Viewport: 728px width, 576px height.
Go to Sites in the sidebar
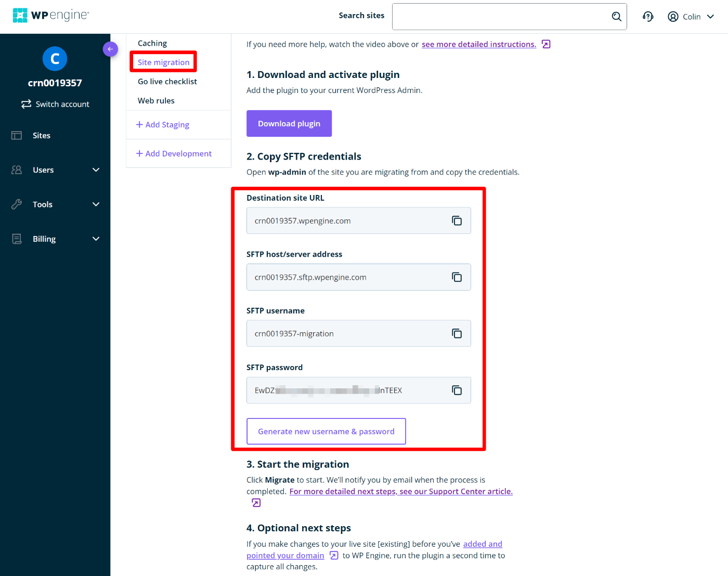[x=42, y=135]
